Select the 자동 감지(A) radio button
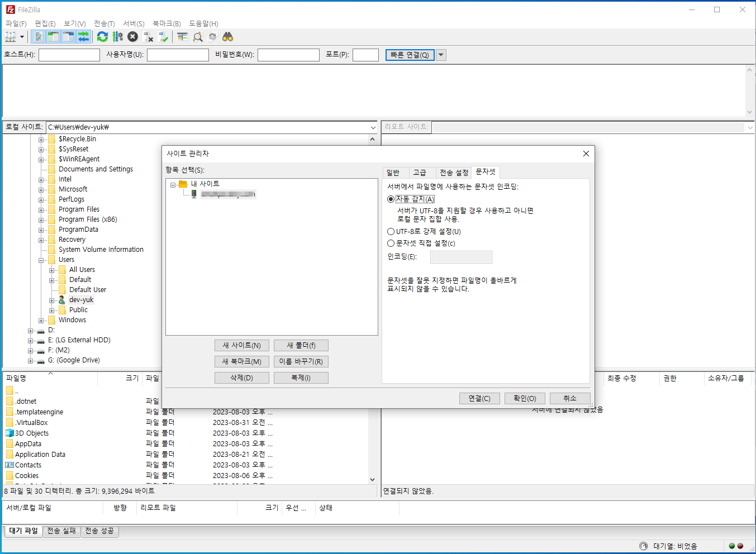 pos(391,199)
